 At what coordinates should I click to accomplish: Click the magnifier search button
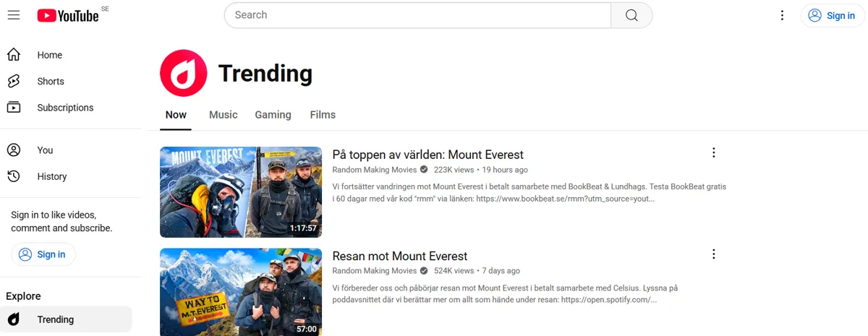pos(631,15)
